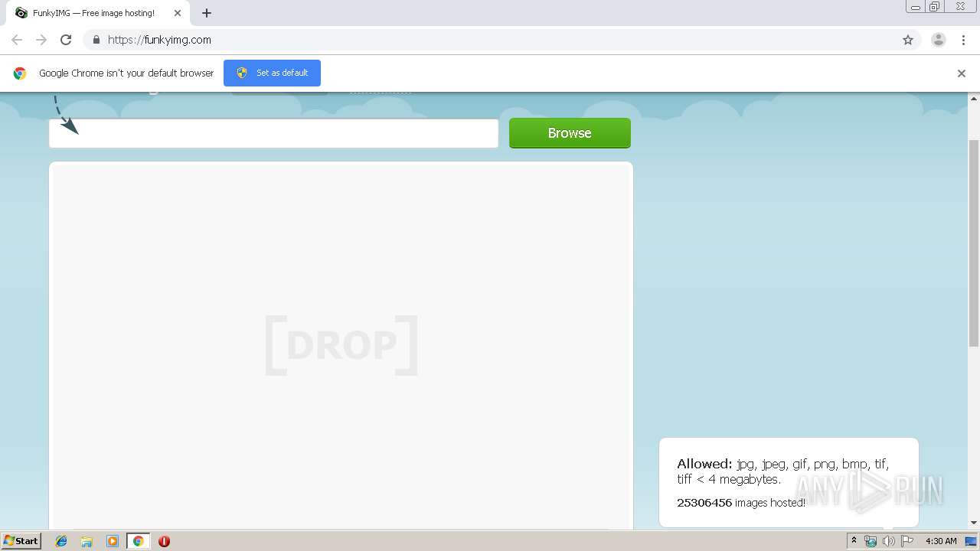The image size is (980, 551).
Task: Open the Chrome profile avatar menu
Action: point(939,40)
